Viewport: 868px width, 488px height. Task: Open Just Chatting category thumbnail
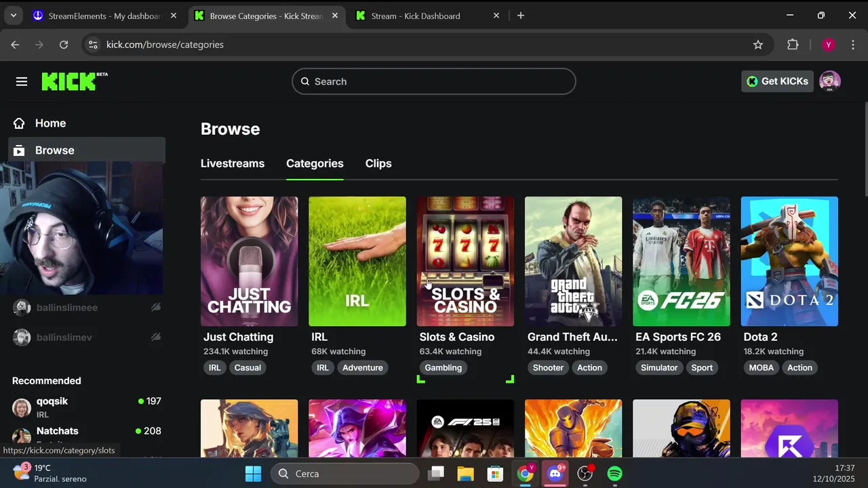(249, 262)
